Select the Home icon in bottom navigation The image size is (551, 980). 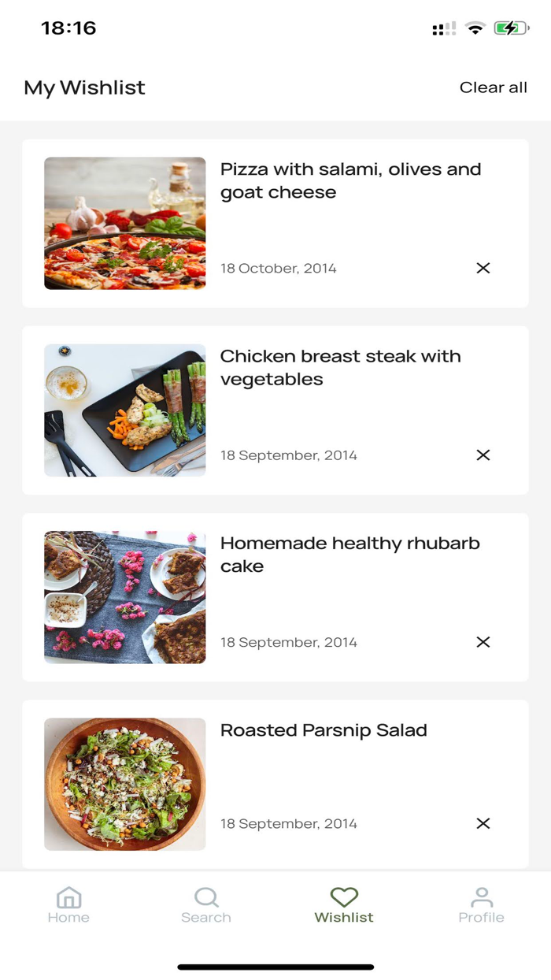68,896
